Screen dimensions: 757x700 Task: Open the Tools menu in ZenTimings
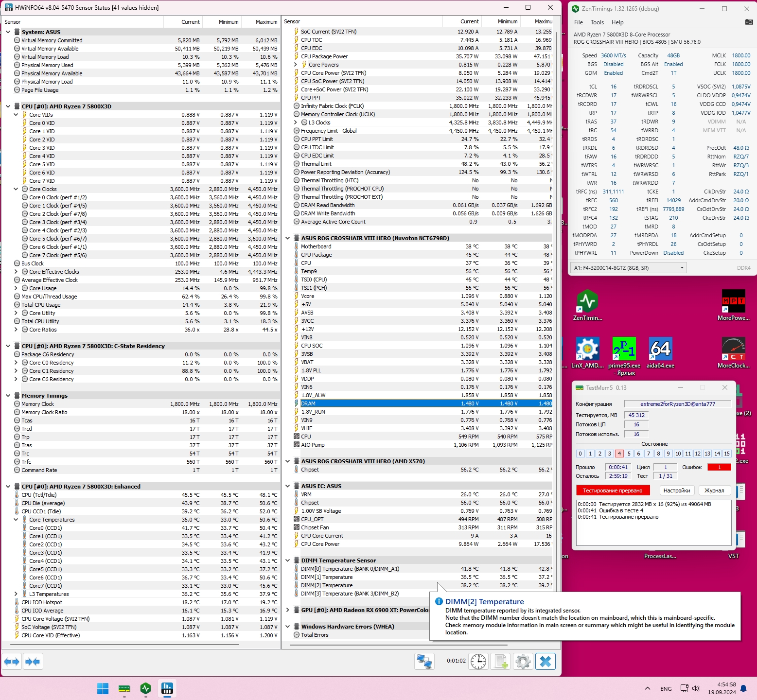point(597,22)
